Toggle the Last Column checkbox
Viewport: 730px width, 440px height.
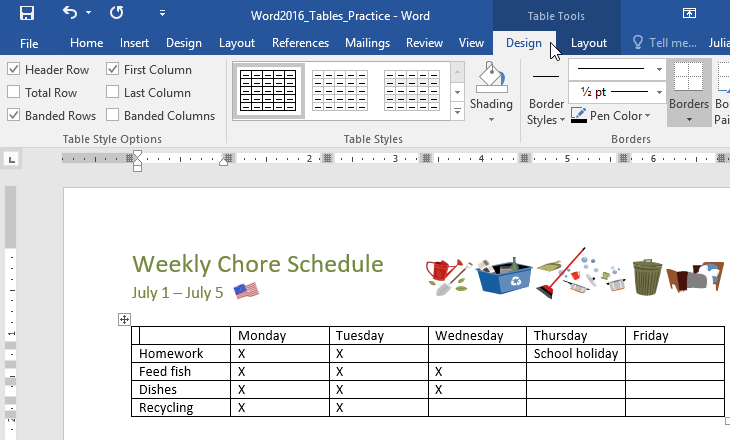(x=113, y=93)
